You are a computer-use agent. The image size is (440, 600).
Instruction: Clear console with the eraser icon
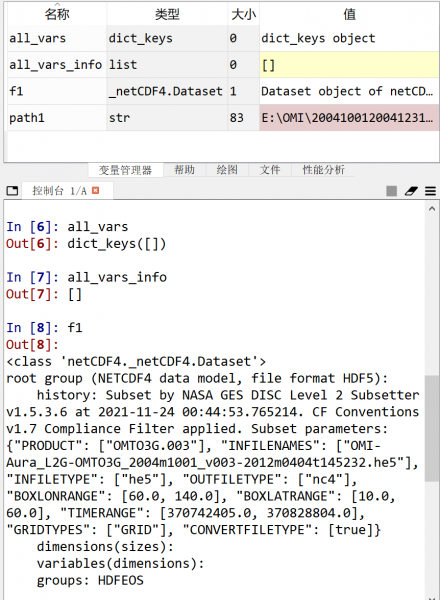(x=411, y=191)
